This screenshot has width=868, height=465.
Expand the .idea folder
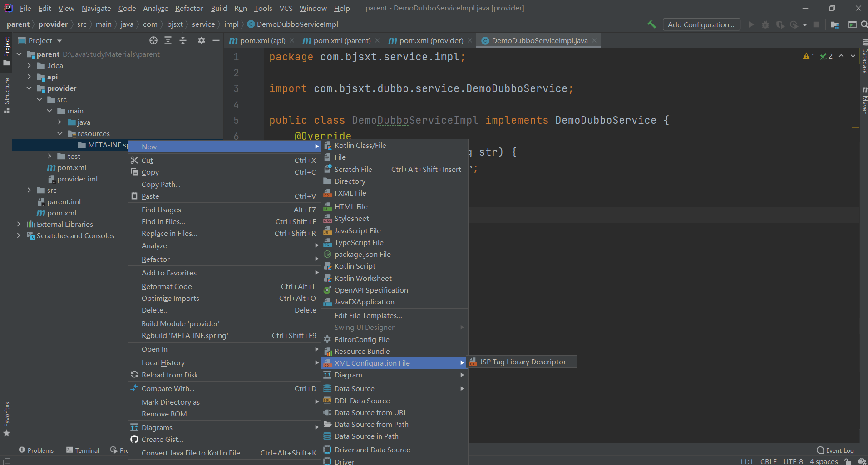click(29, 65)
